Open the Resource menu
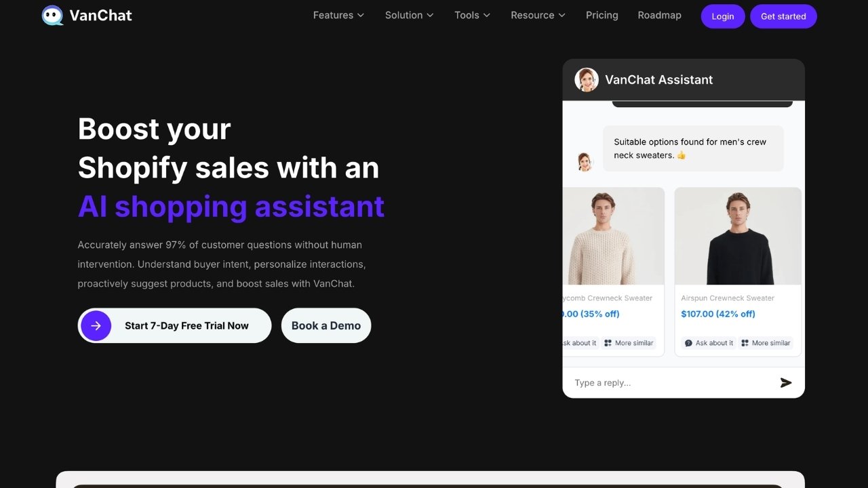 coord(538,15)
